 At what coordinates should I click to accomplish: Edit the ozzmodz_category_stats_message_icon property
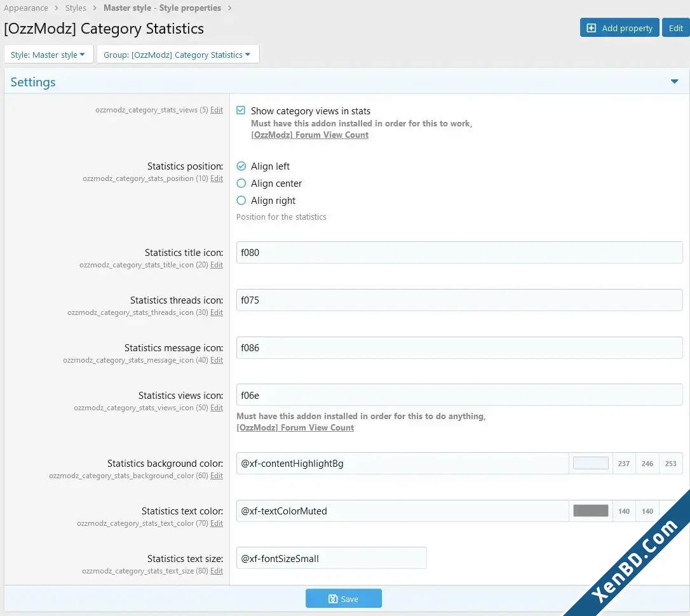click(x=217, y=360)
